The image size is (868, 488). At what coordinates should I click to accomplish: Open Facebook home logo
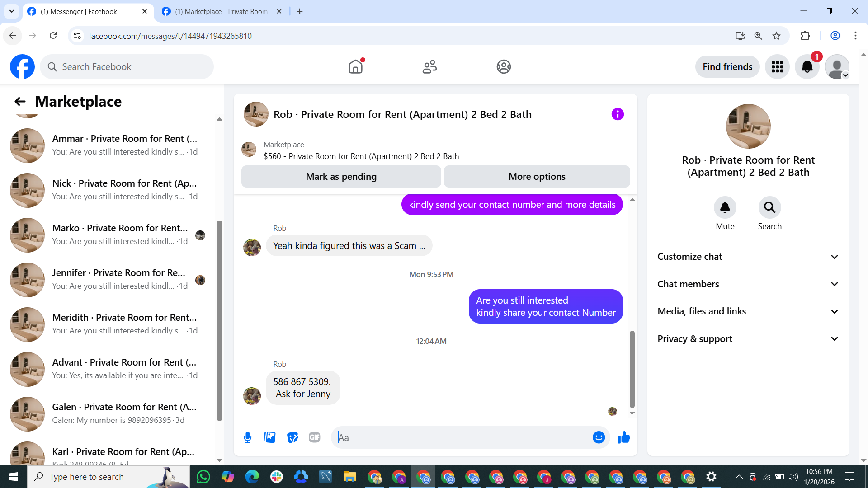click(22, 67)
